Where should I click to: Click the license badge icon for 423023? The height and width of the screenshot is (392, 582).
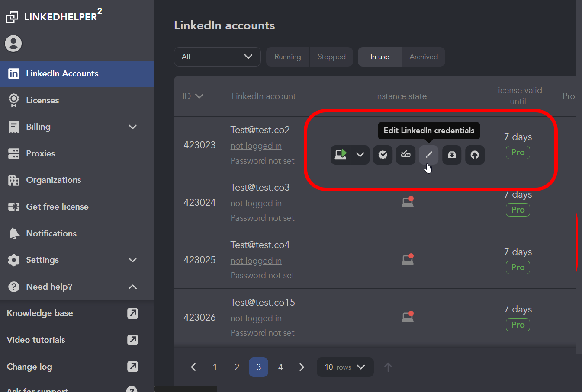[x=383, y=155]
